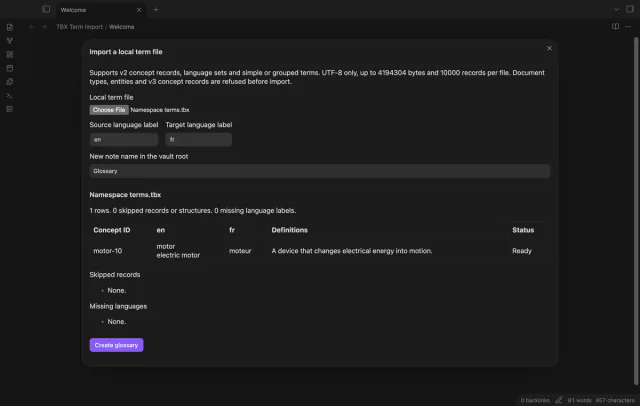Toggle the right sidebar panel

click(x=630, y=9)
